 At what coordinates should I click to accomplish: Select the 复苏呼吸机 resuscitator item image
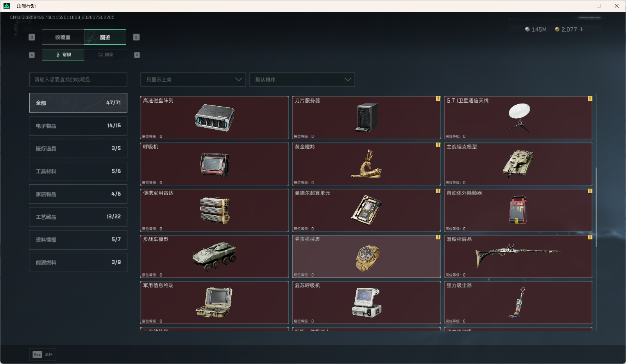click(366, 302)
